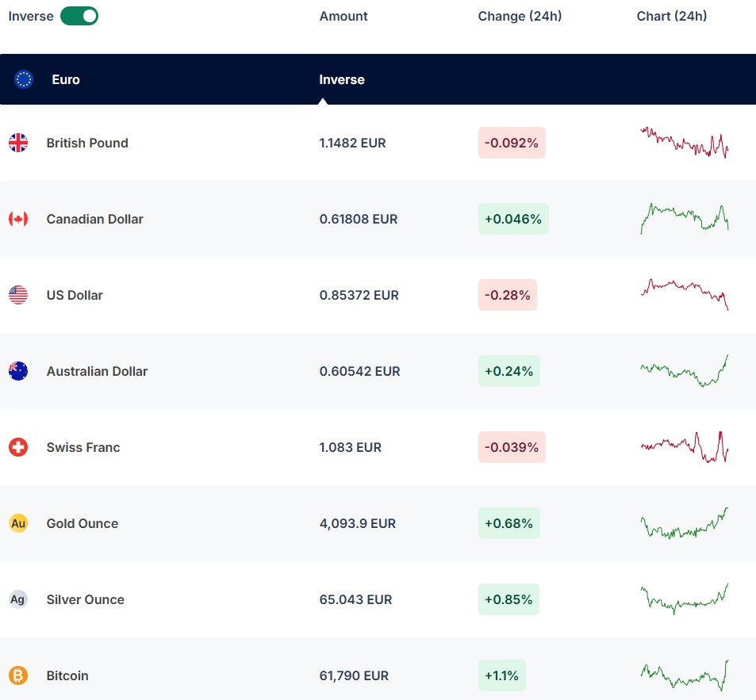Click the Gold Ounce Au icon

[18, 523]
